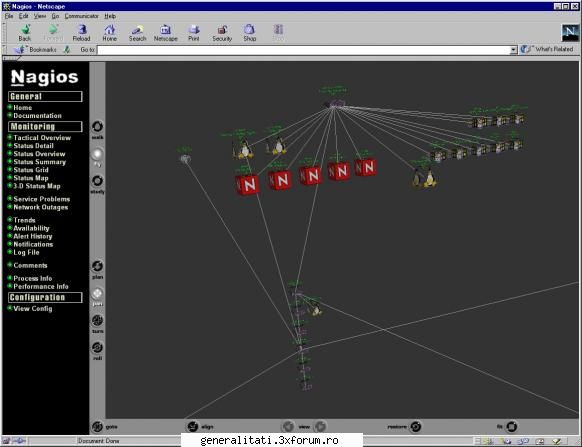Open the Tactical Overview link

coord(42,138)
